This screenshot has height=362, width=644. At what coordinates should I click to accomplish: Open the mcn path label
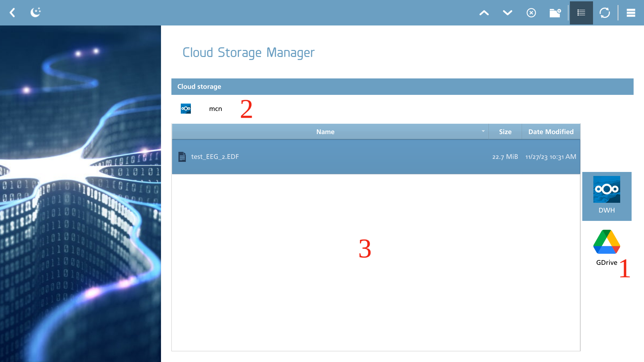click(x=215, y=109)
